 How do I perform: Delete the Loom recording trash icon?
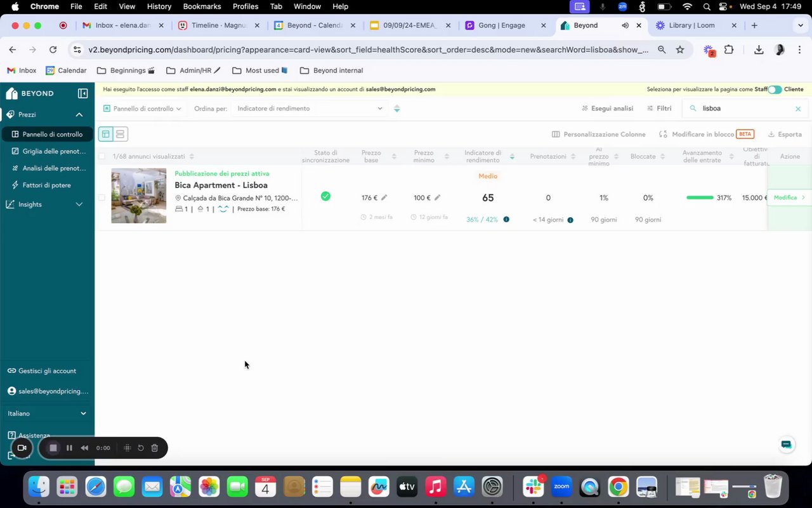[155, 448]
